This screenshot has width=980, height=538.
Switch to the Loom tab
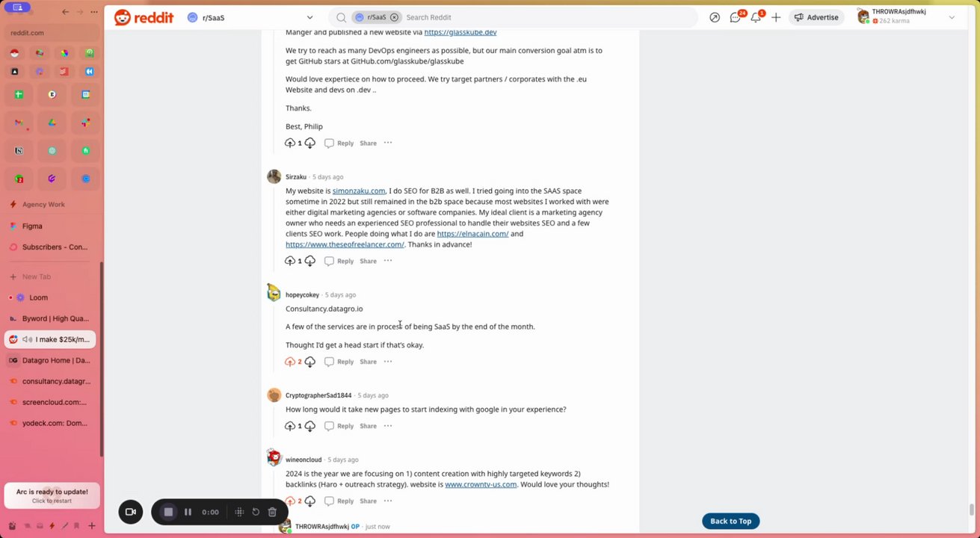pyautogui.click(x=52, y=297)
